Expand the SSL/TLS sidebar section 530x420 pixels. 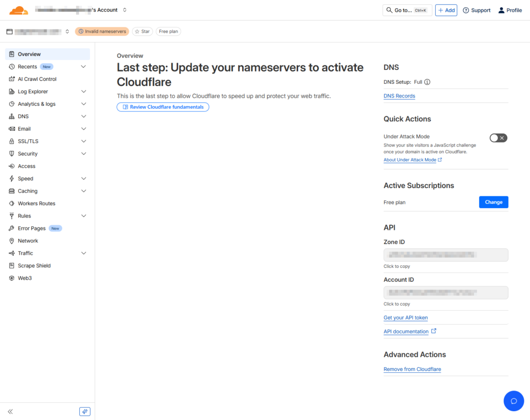tap(83, 141)
